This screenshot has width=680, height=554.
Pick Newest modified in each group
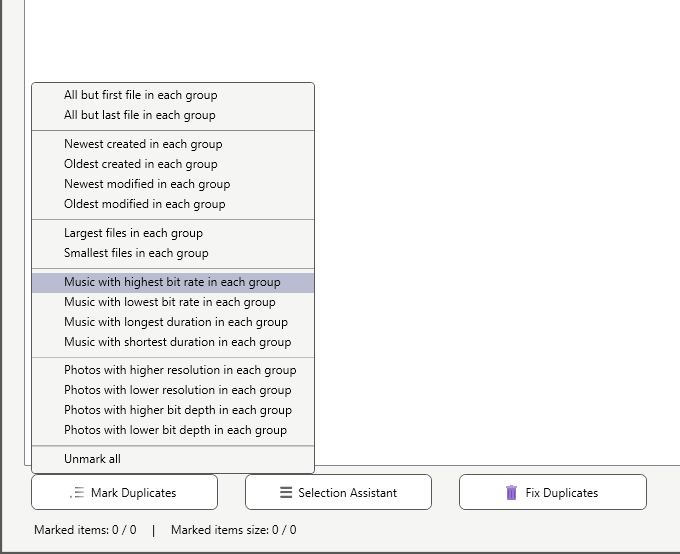pyautogui.click(x=173, y=184)
